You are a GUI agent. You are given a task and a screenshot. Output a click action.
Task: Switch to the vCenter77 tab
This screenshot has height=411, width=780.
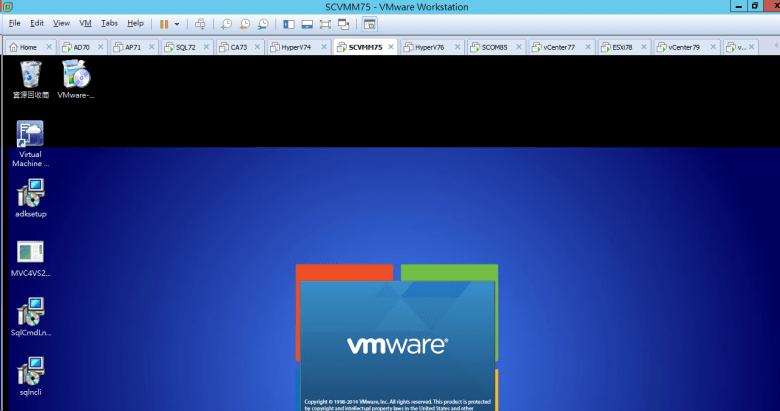click(x=558, y=47)
